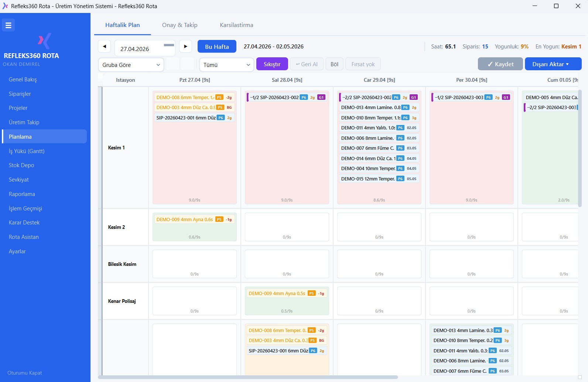Click P5 badge on DEMO-009 in Kesim 2
The height and width of the screenshot is (382, 588).
point(219,220)
